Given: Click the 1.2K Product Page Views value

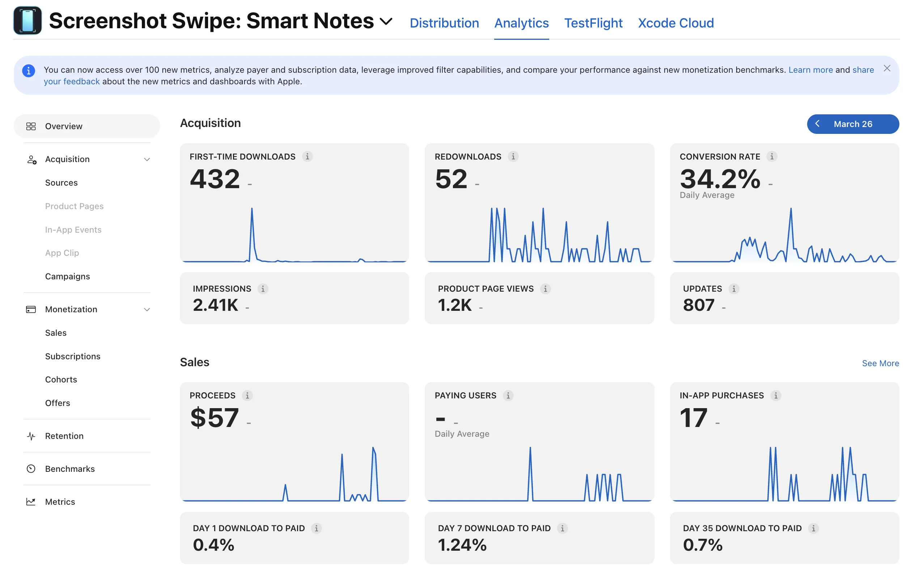Looking at the screenshot, I should pos(454,305).
